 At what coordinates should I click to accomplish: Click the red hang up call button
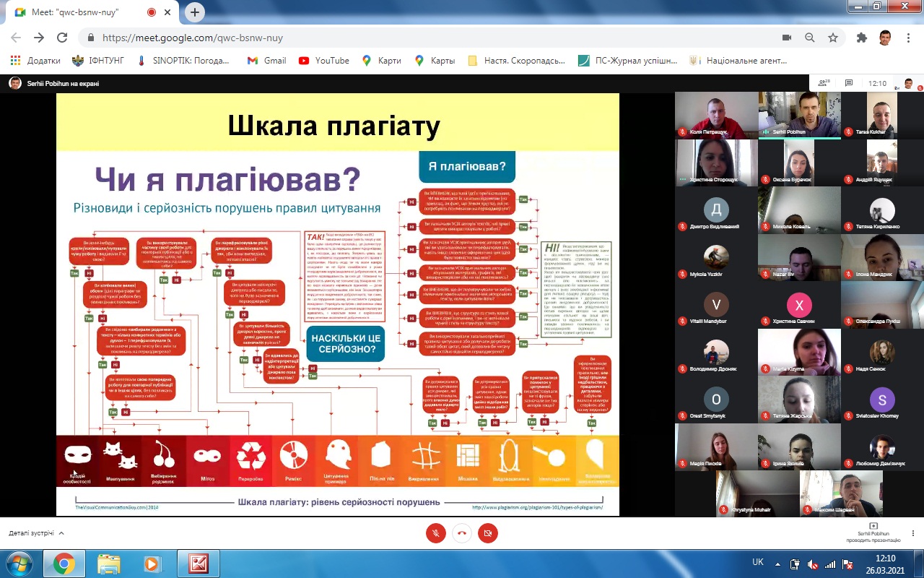[x=462, y=533]
